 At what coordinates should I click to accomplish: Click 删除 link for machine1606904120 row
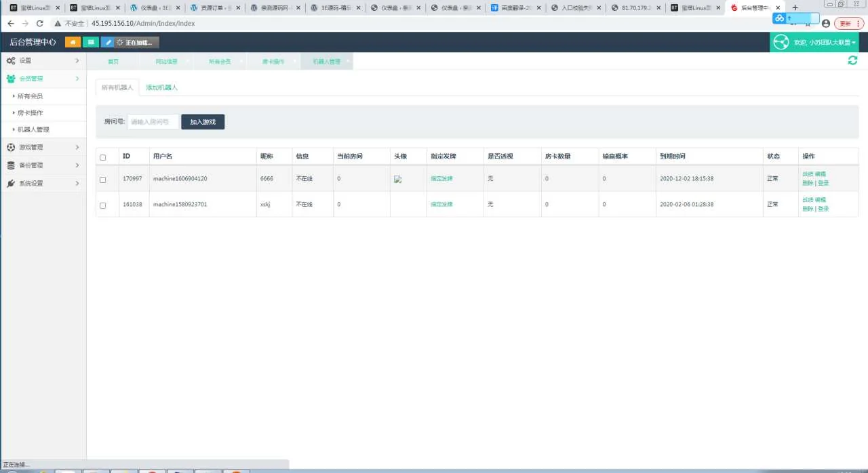[x=807, y=183]
